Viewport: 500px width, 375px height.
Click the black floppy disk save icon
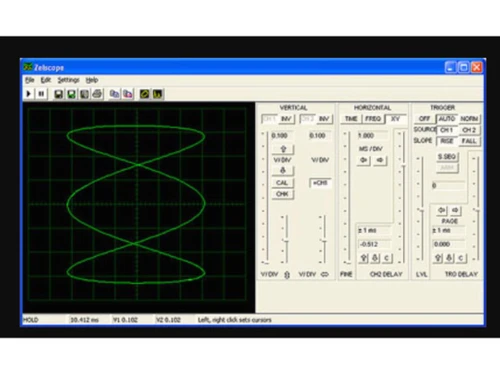pos(58,94)
